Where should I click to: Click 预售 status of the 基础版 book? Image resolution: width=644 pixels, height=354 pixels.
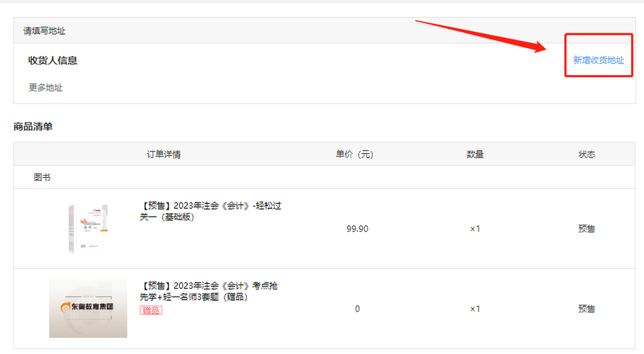click(x=587, y=229)
